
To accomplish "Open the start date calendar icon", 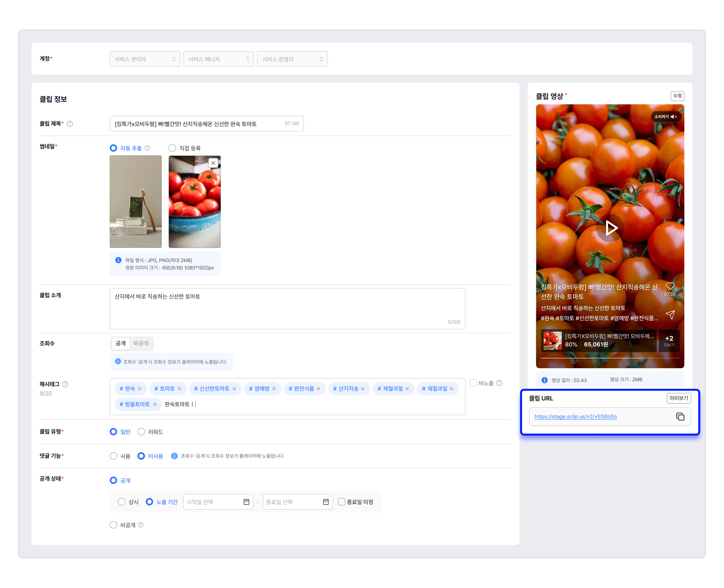I will click(x=246, y=502).
